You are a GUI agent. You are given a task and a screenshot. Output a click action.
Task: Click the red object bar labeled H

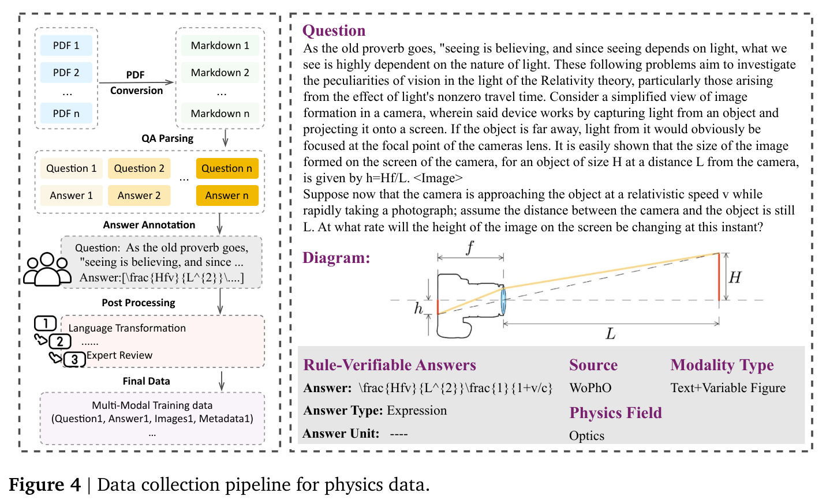tap(719, 277)
